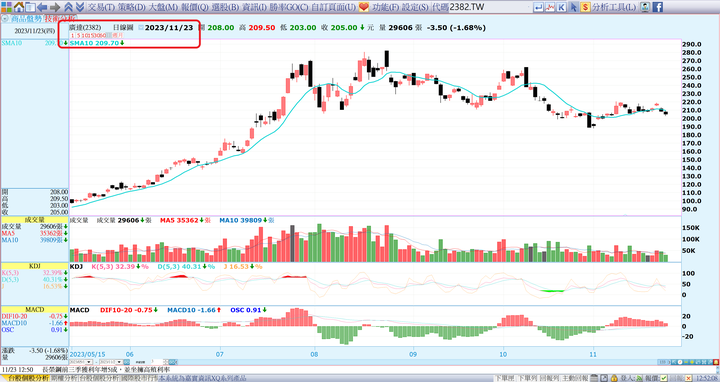This screenshot has width=720, height=382.
Task: Open the user account avatar icon
Action: [645, 7]
